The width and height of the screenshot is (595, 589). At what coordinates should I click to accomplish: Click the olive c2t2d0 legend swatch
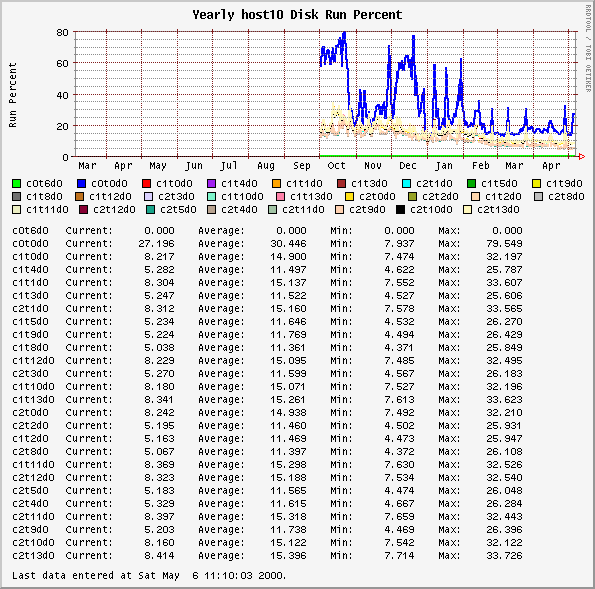pyautogui.click(x=412, y=197)
